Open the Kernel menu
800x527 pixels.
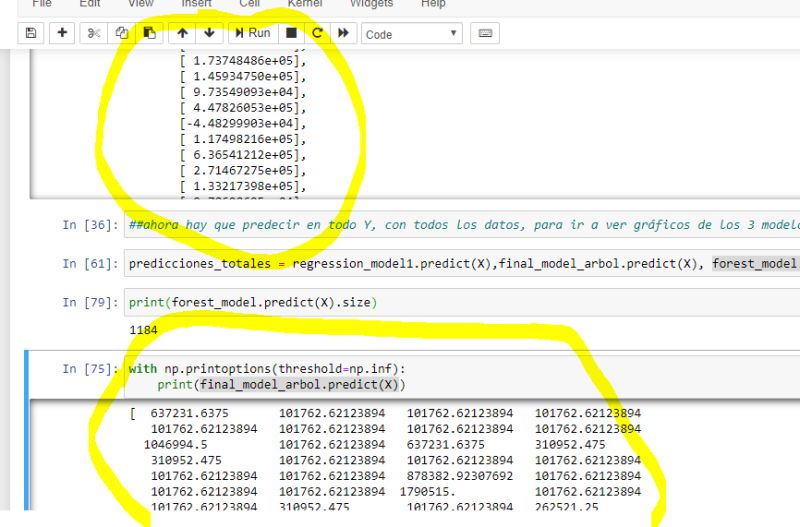305,4
